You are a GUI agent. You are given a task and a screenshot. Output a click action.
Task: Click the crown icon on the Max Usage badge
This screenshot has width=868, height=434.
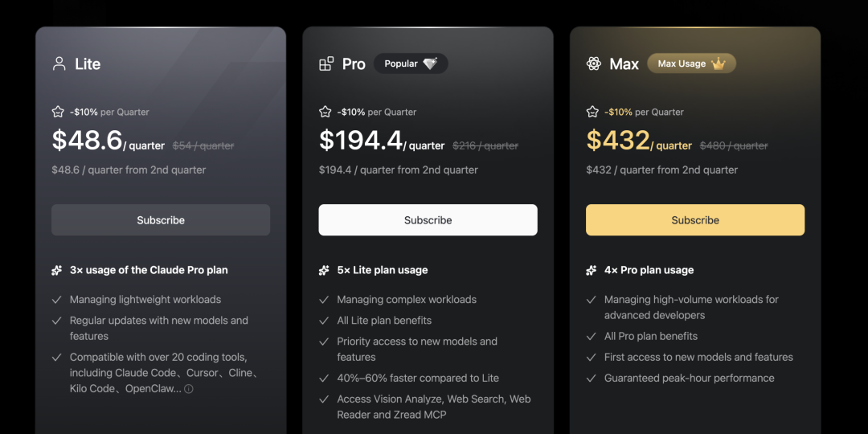[719, 63]
